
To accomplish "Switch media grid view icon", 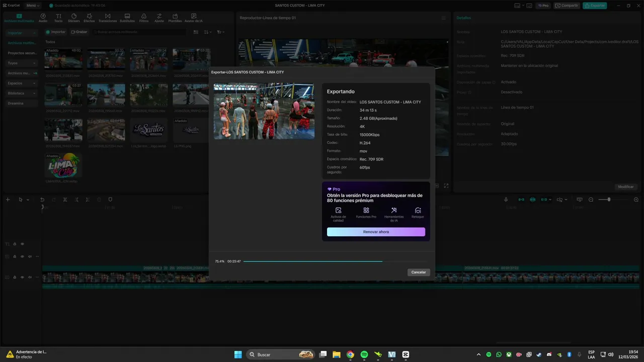I will tap(196, 32).
